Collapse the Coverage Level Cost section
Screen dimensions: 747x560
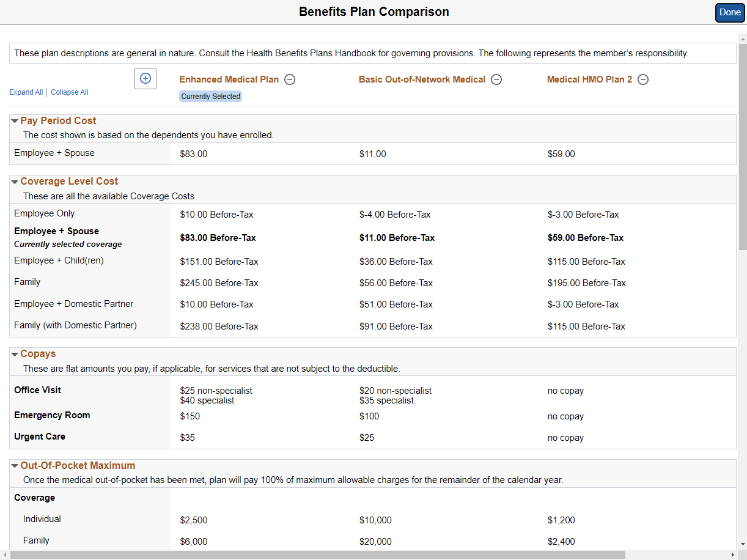(x=16, y=181)
